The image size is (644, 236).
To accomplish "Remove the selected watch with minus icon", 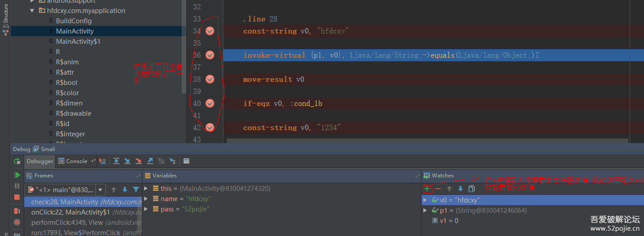I will coord(439,189).
